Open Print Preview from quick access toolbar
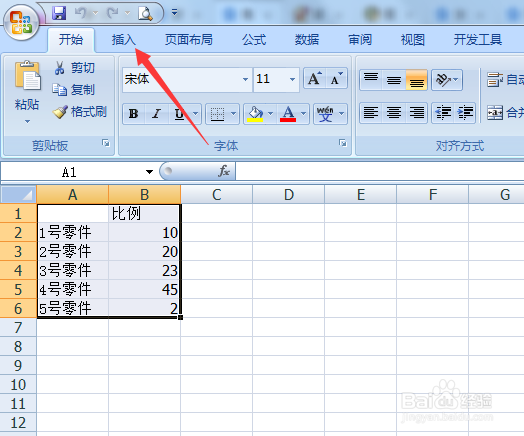The width and height of the screenshot is (524, 436). click(x=145, y=13)
